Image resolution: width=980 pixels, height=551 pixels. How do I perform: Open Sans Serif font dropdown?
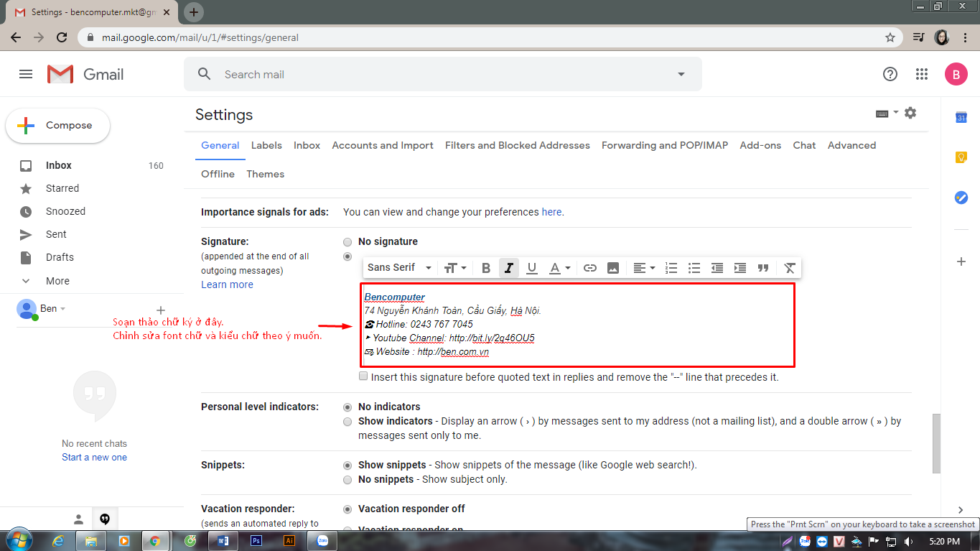pyautogui.click(x=399, y=268)
